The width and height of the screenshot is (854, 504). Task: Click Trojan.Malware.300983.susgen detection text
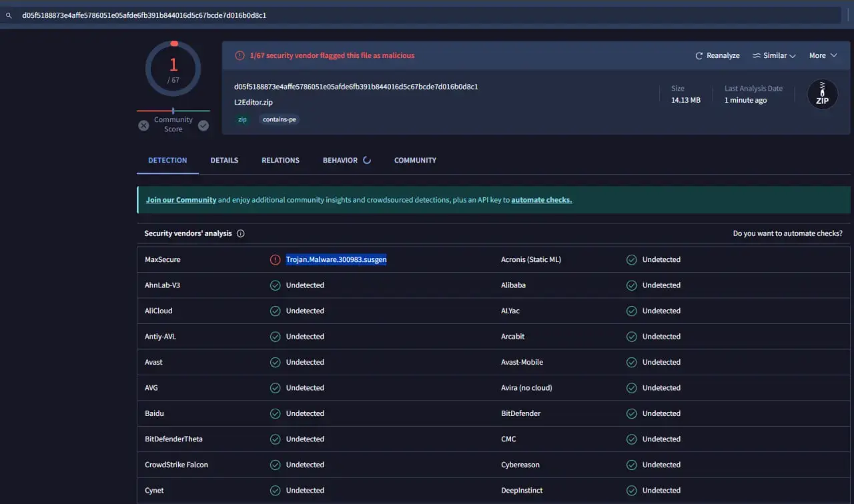tap(336, 260)
